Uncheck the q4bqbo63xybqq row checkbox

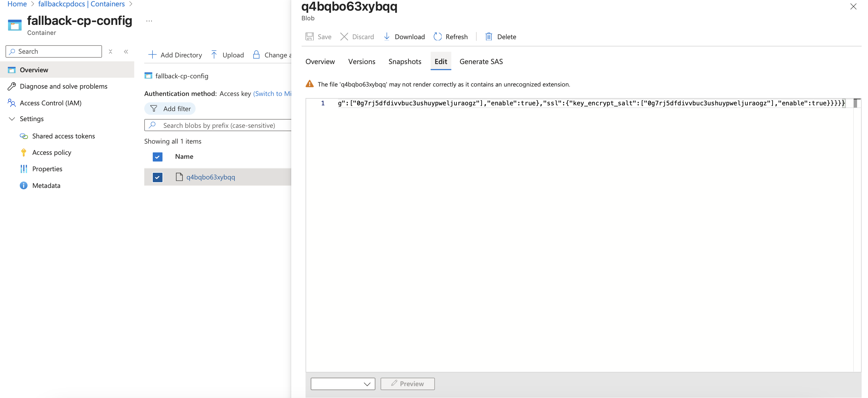coord(157,177)
